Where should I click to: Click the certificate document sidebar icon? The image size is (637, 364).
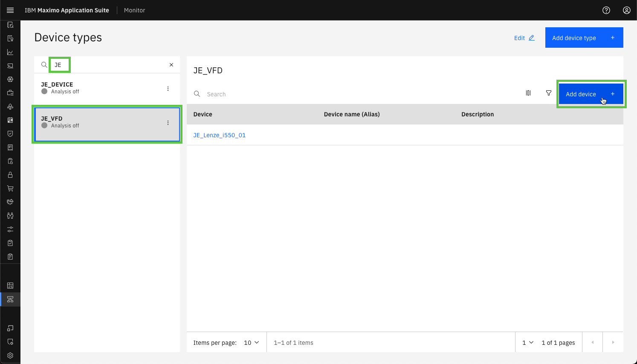coord(10,38)
